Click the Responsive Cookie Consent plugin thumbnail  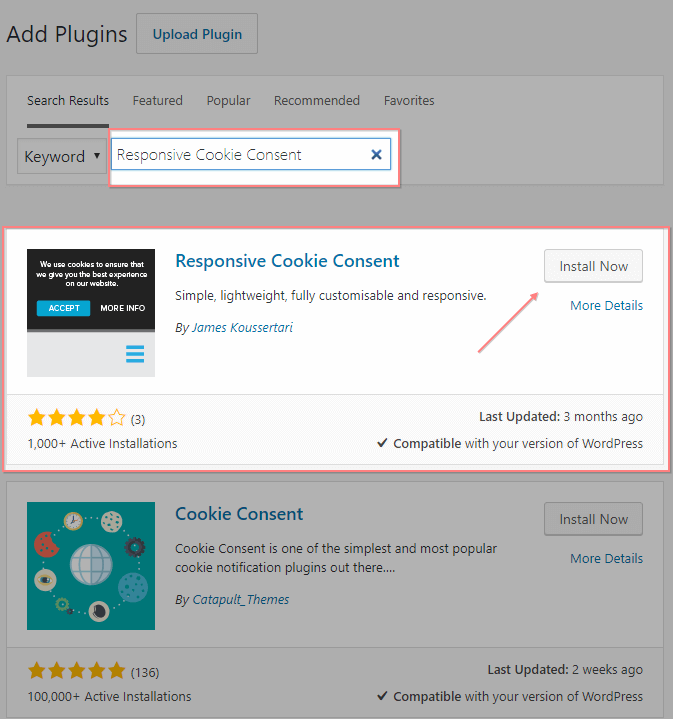[91, 313]
